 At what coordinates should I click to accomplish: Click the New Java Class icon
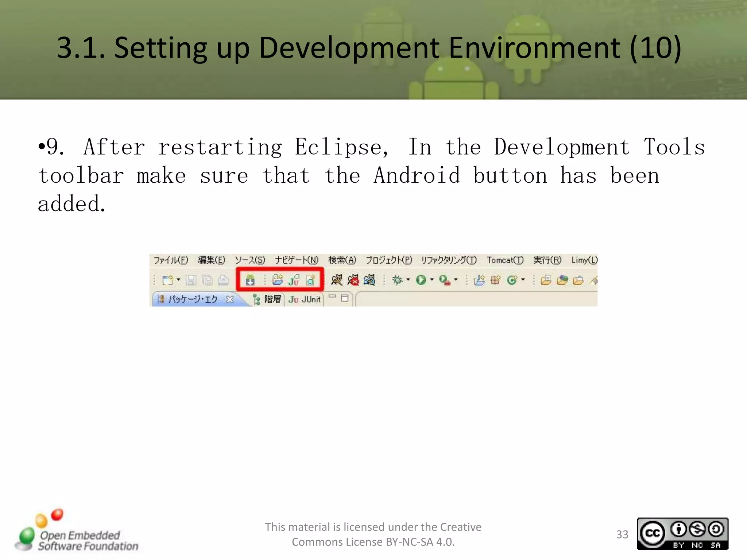(x=512, y=280)
